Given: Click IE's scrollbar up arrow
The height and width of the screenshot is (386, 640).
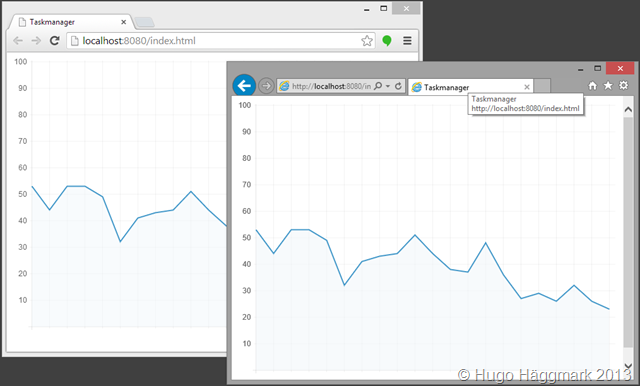Looking at the screenshot, I should 628,109.
